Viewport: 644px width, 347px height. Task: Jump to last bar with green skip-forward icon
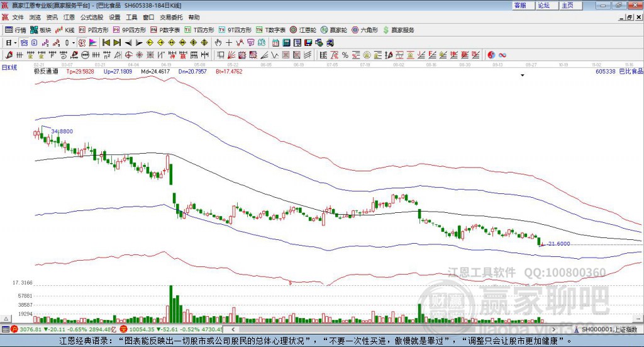[x=117, y=43]
